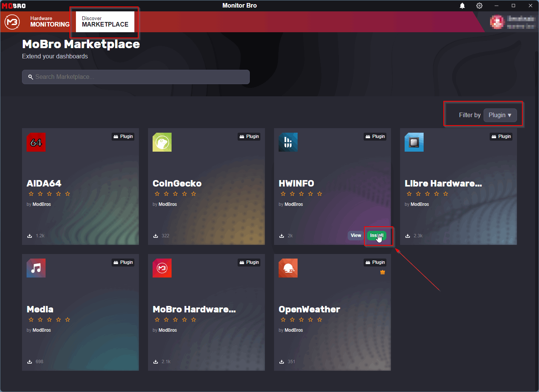
Task: Open the AIDA64 card title
Action: click(44, 183)
